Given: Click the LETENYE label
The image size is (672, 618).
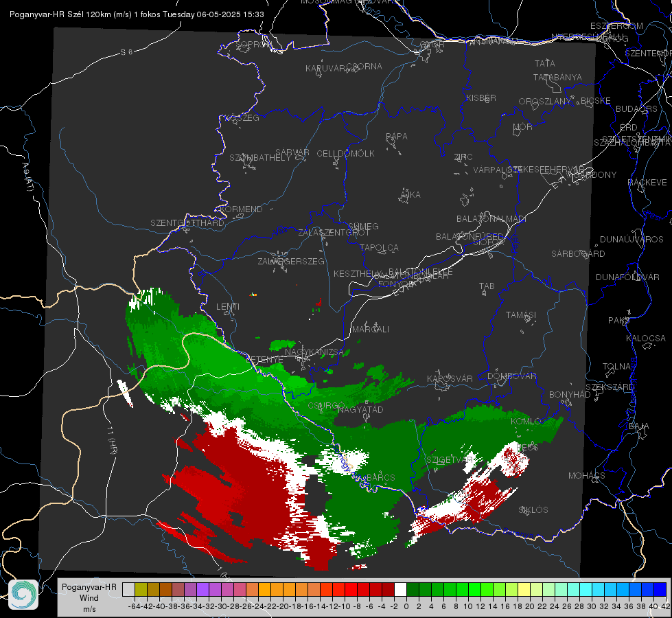Looking at the screenshot, I should (x=265, y=360).
